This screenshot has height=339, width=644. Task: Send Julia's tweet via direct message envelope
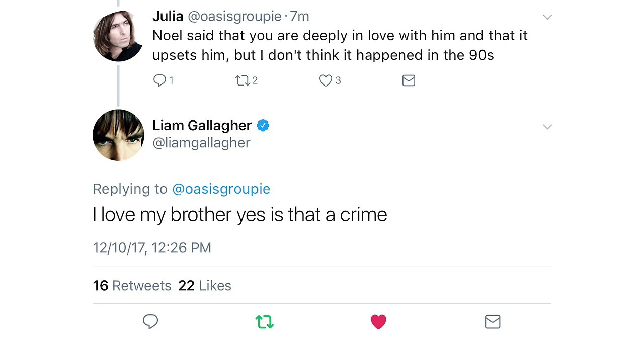point(409,80)
